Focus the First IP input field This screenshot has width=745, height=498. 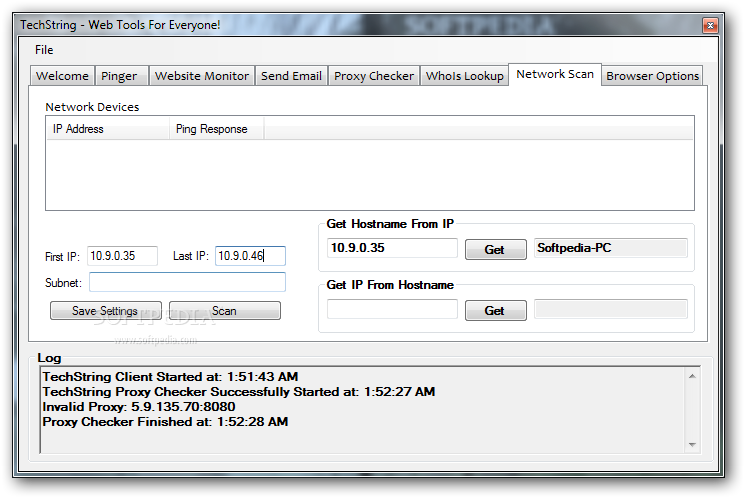(122, 256)
